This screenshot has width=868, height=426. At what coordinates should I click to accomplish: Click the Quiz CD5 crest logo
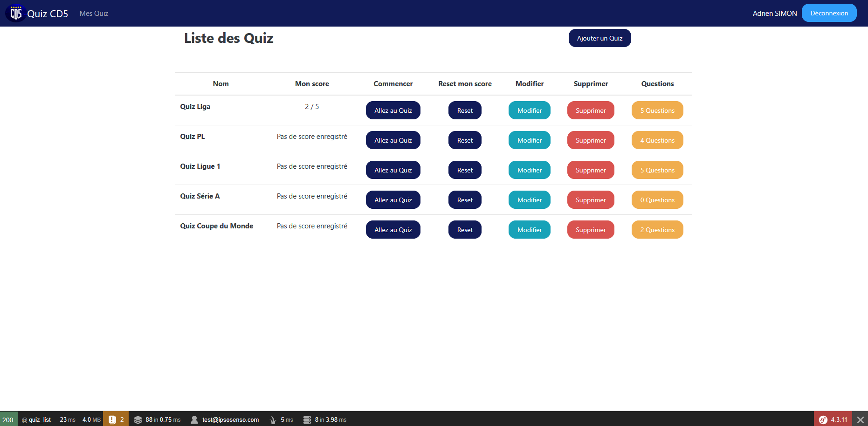[15, 13]
